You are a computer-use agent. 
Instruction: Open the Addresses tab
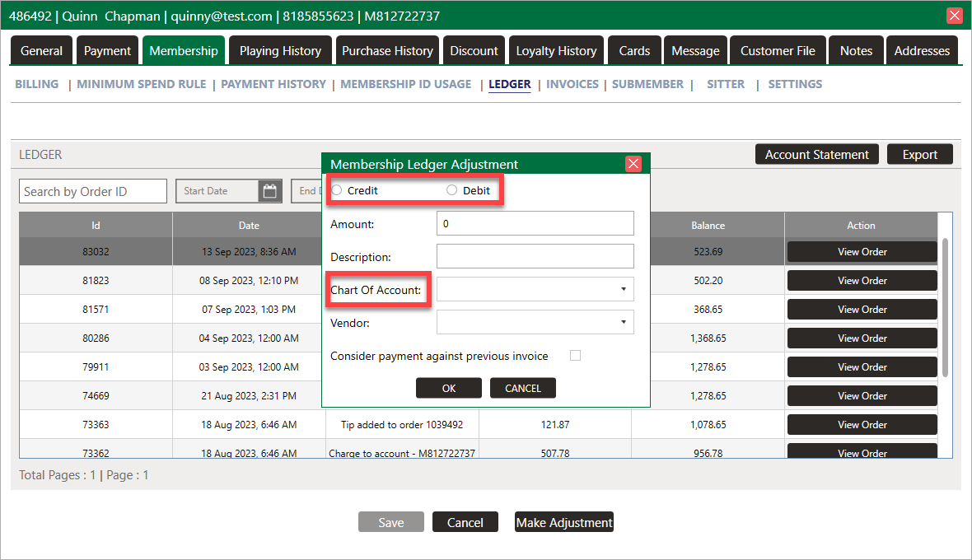coord(922,51)
